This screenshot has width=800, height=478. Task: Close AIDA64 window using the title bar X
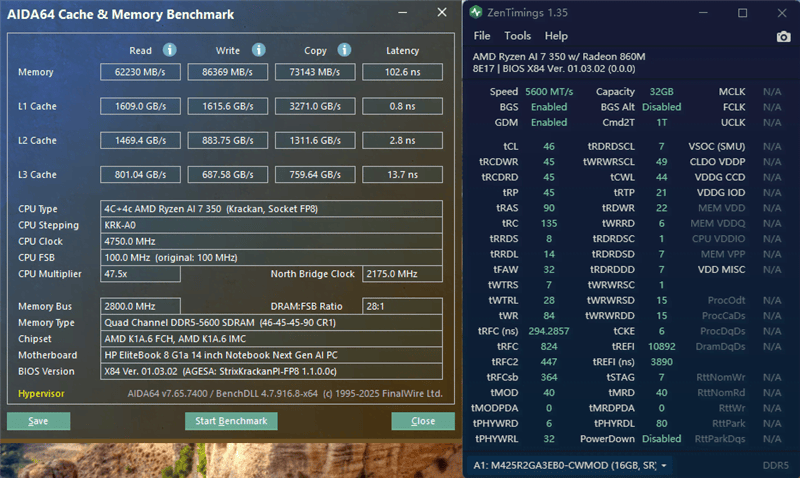point(442,13)
